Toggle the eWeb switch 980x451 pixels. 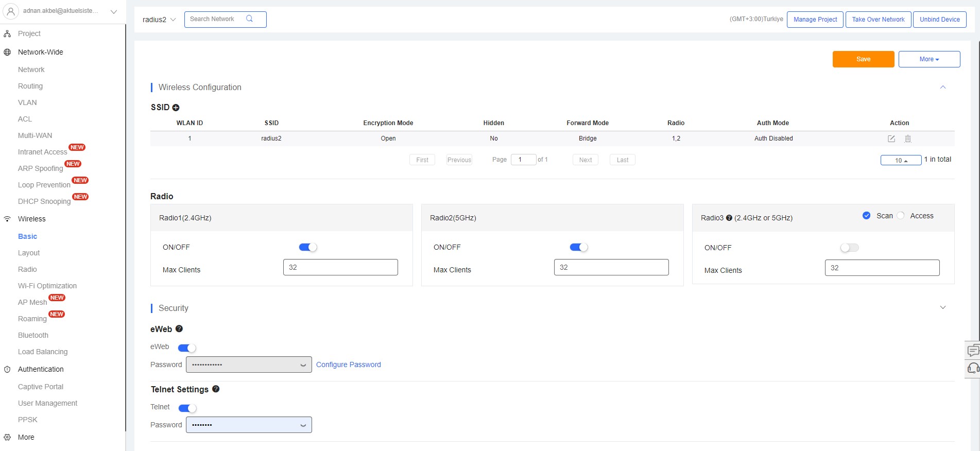(x=187, y=348)
